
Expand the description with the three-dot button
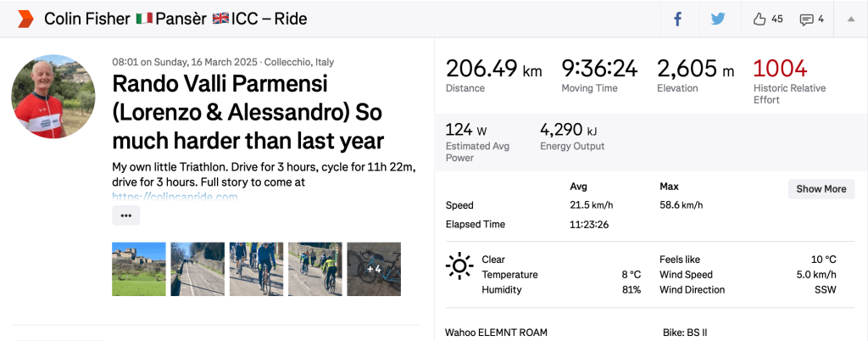point(125,215)
